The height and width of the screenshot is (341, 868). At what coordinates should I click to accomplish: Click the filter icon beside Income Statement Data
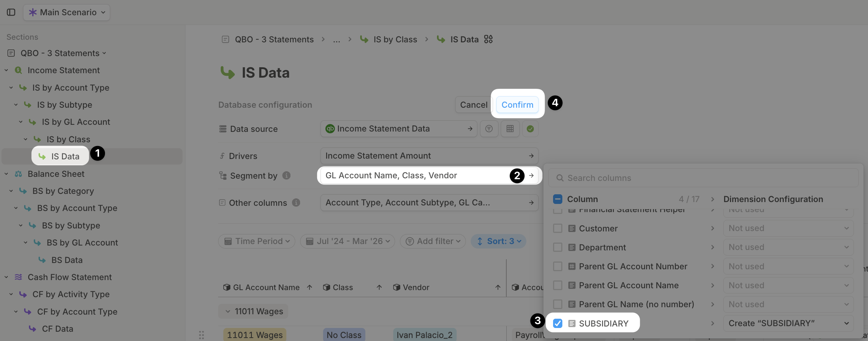(489, 129)
